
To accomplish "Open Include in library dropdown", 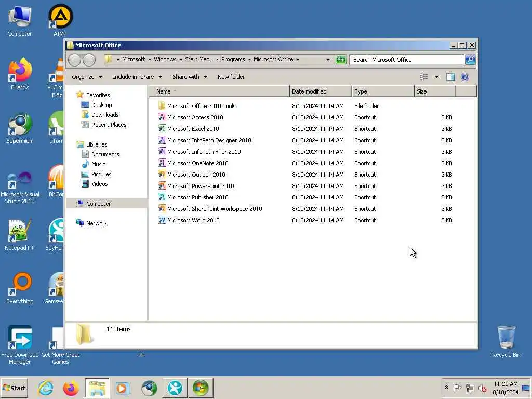I will 137,77.
